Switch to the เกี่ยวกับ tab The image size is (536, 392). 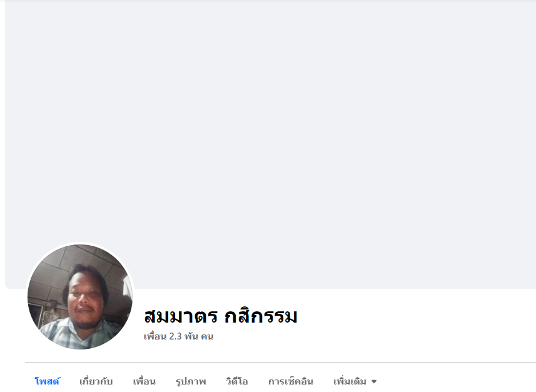coord(96,381)
